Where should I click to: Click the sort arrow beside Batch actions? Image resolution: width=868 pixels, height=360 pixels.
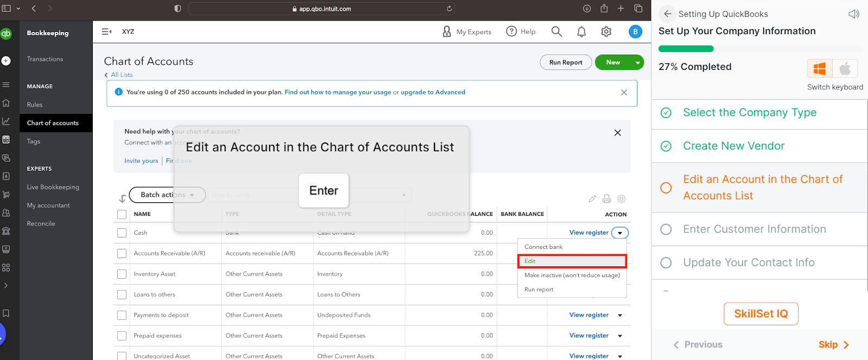(122, 198)
